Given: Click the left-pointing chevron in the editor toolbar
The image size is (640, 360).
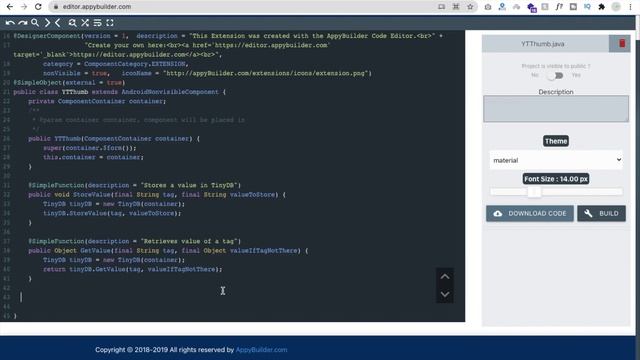Looking at the screenshot, I should (x=58, y=23).
